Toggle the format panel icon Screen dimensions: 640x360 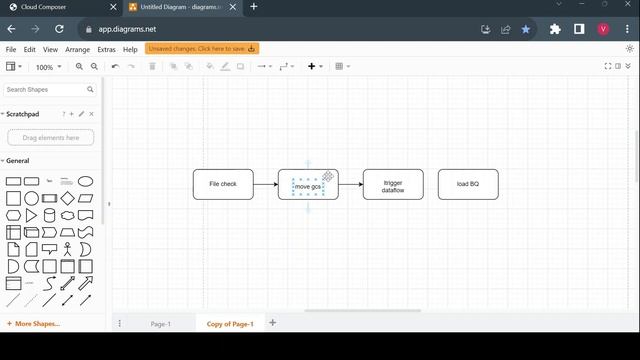(618, 66)
